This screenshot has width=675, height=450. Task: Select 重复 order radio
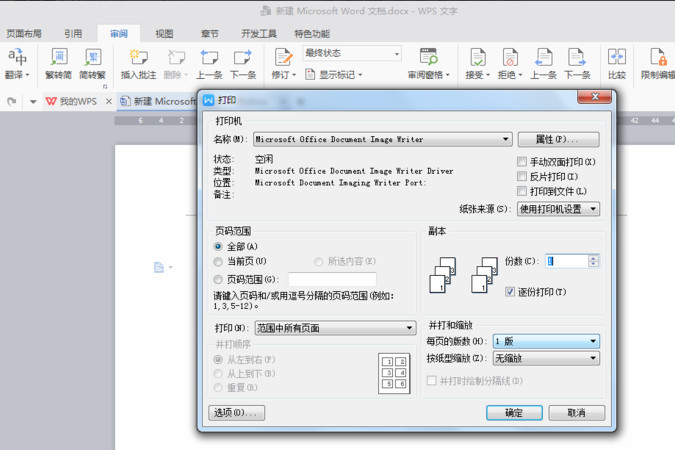coord(218,388)
